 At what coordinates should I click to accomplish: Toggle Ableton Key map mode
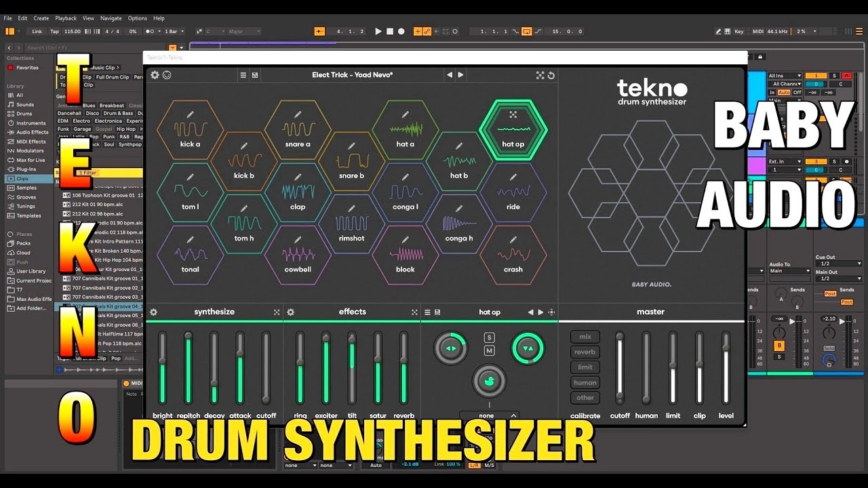pos(738,31)
